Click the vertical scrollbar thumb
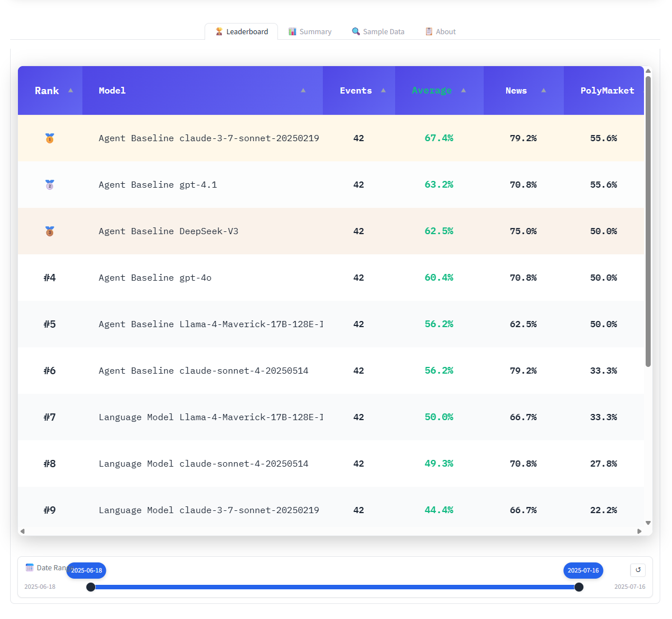The image size is (672, 619). (648, 221)
